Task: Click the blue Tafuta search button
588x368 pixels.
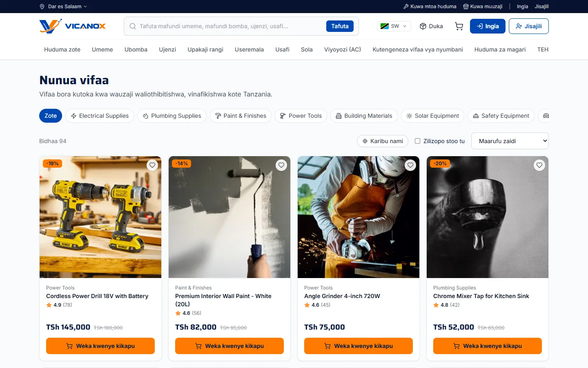Action: [x=340, y=26]
